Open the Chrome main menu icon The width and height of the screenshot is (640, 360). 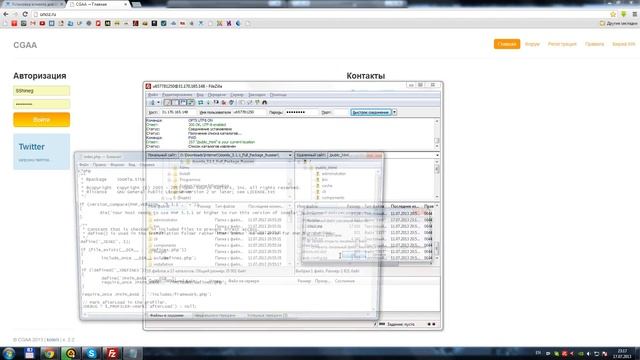[635, 14]
